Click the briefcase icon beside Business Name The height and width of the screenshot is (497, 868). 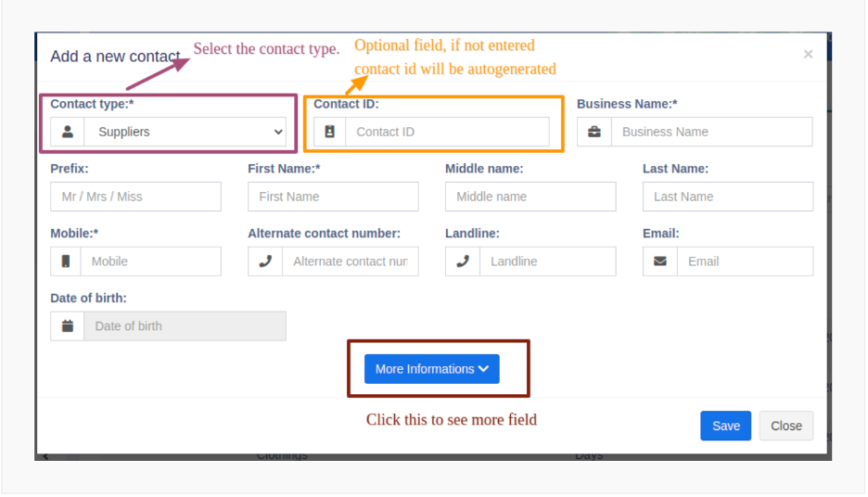[594, 132]
